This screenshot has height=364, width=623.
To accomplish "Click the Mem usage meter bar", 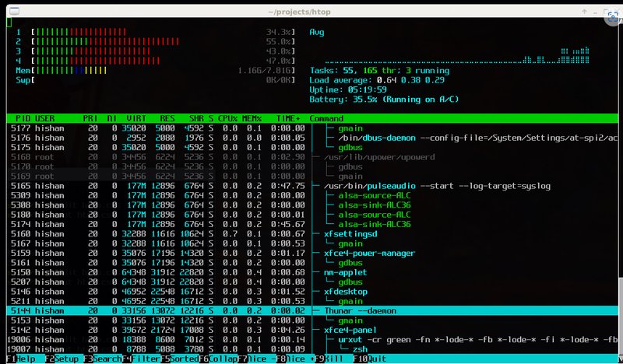I will 156,70.
